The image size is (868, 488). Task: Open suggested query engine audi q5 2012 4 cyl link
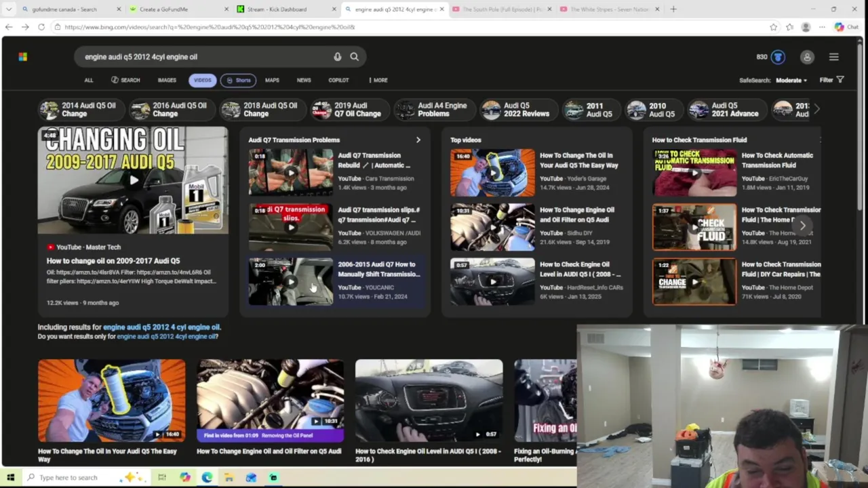click(161, 327)
